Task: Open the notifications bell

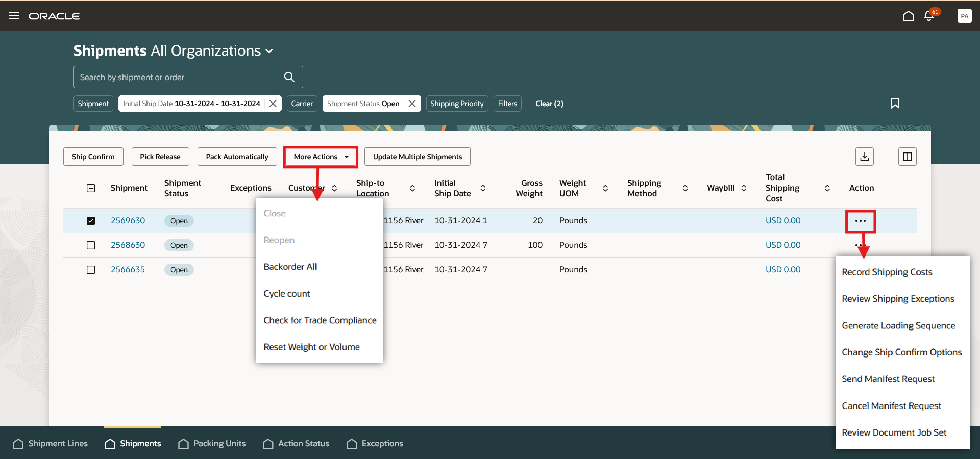Action: (x=929, y=16)
